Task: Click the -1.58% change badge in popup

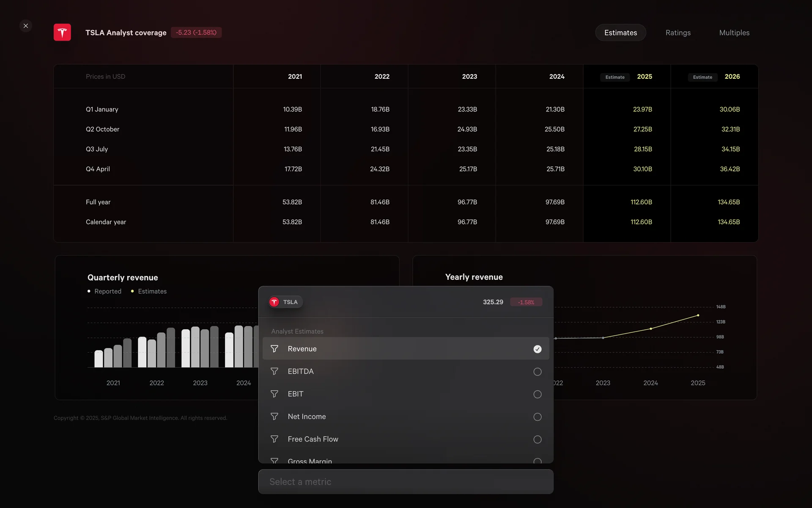Action: pos(526,302)
